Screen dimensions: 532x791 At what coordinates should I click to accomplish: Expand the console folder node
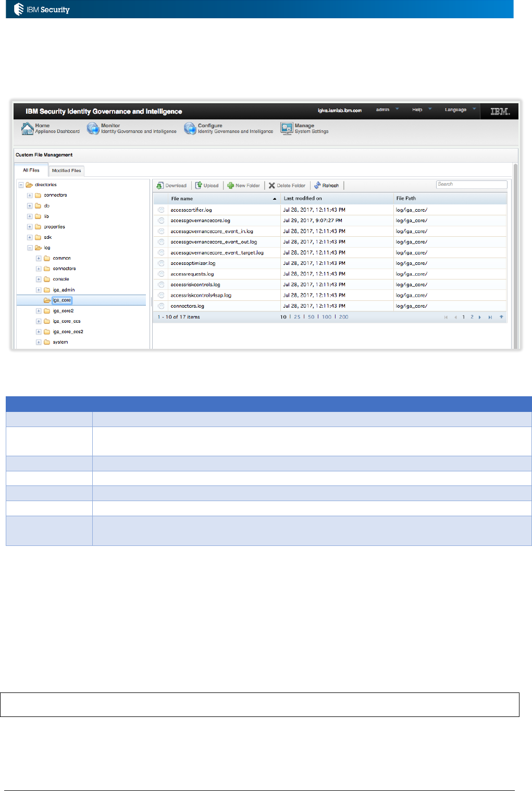pyautogui.click(x=39, y=279)
